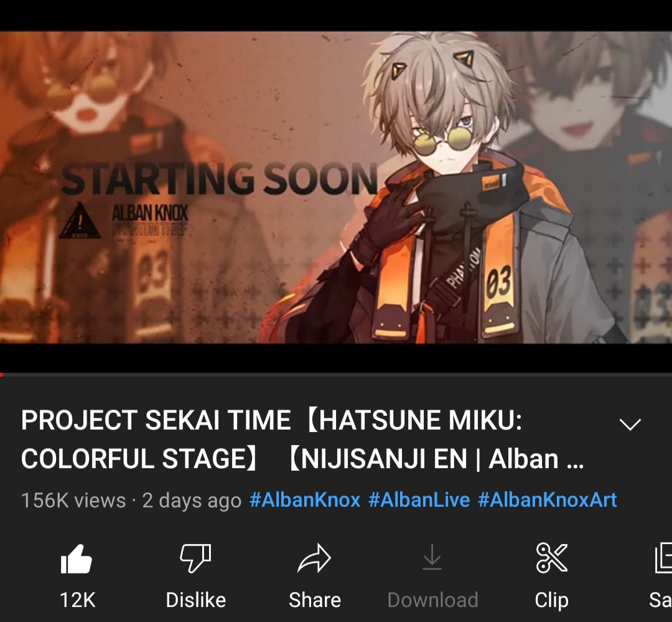
Task: Tap the video title text
Action: [302, 440]
